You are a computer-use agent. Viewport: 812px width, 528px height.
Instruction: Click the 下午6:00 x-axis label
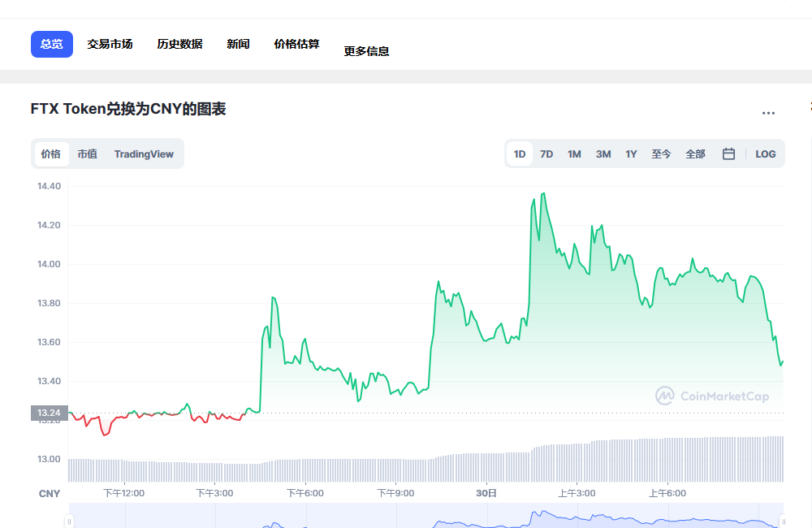click(x=305, y=493)
